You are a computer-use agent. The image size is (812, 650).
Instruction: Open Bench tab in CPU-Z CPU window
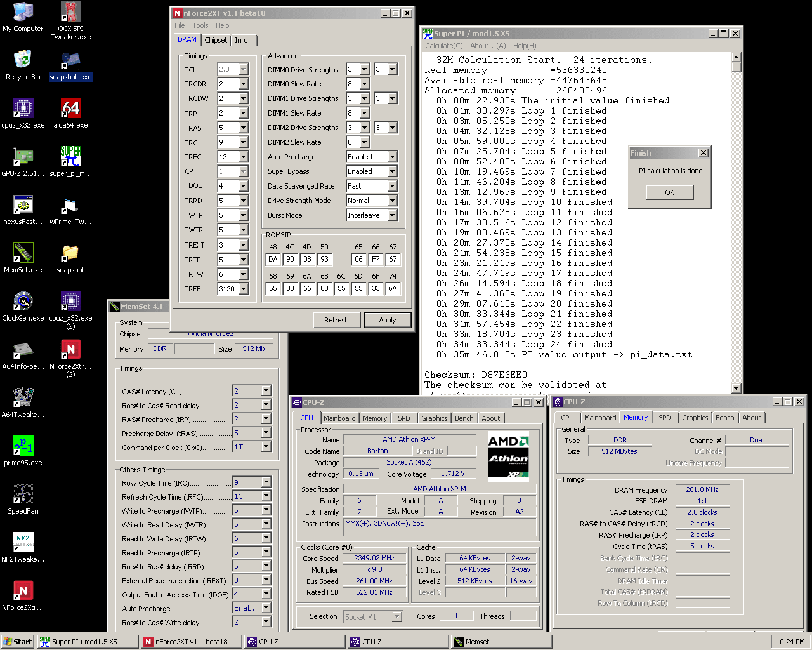pyautogui.click(x=464, y=418)
